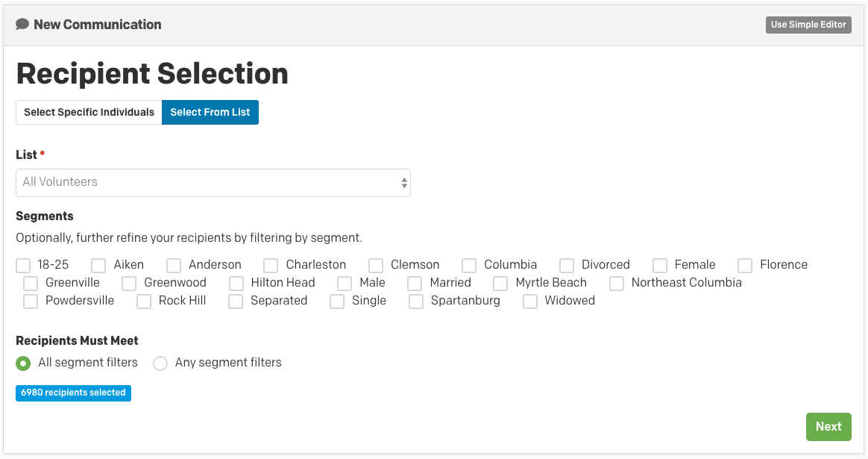868x459 pixels.
Task: Select the Greenville segment checkbox
Action: point(31,284)
